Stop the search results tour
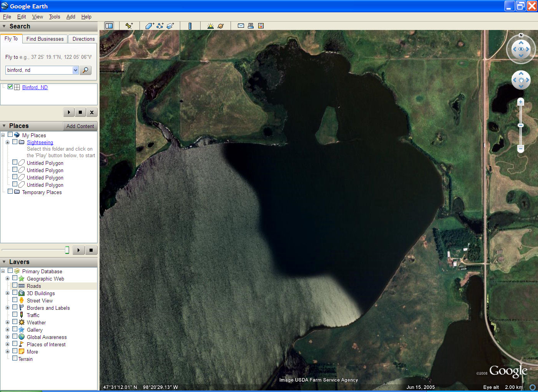 click(x=80, y=112)
